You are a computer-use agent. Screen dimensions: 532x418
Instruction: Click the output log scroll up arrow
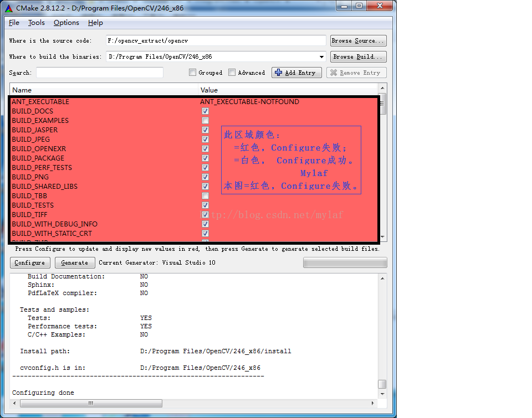[382, 278]
